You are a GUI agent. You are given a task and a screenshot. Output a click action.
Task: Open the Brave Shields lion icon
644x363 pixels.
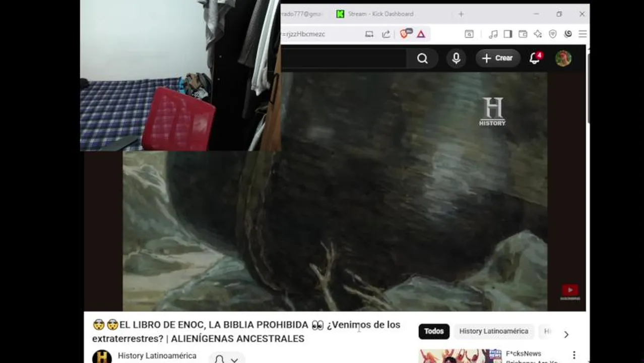(x=405, y=34)
